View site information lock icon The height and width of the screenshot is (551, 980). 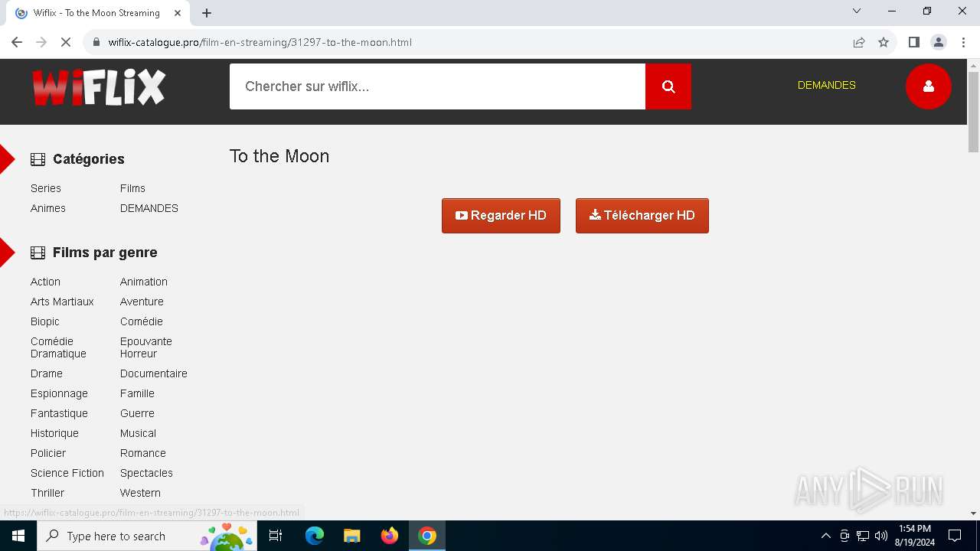click(96, 42)
